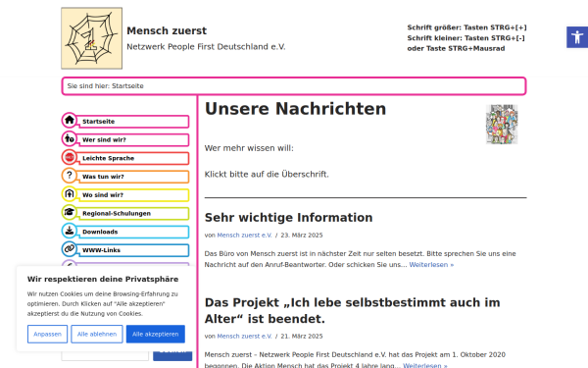Click Weiterlesen link under Sehr wichtige Information

(431, 265)
